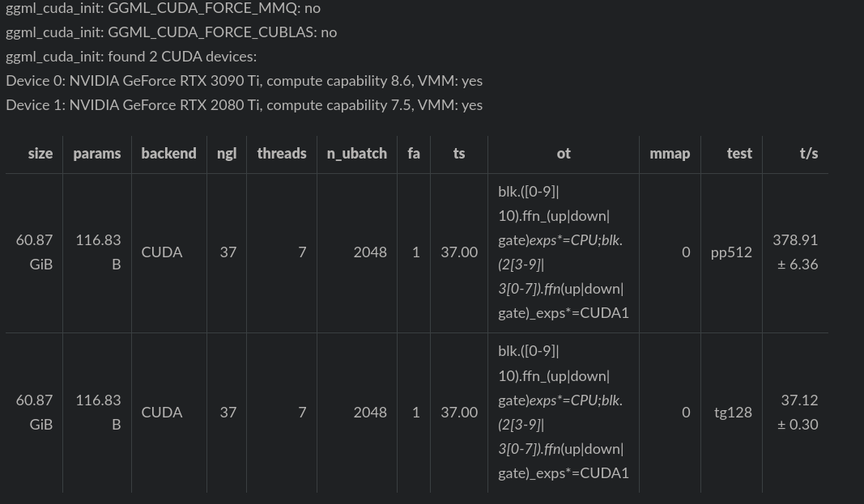Click the "ts" column header
This screenshot has height=504, width=864.
tap(459, 153)
